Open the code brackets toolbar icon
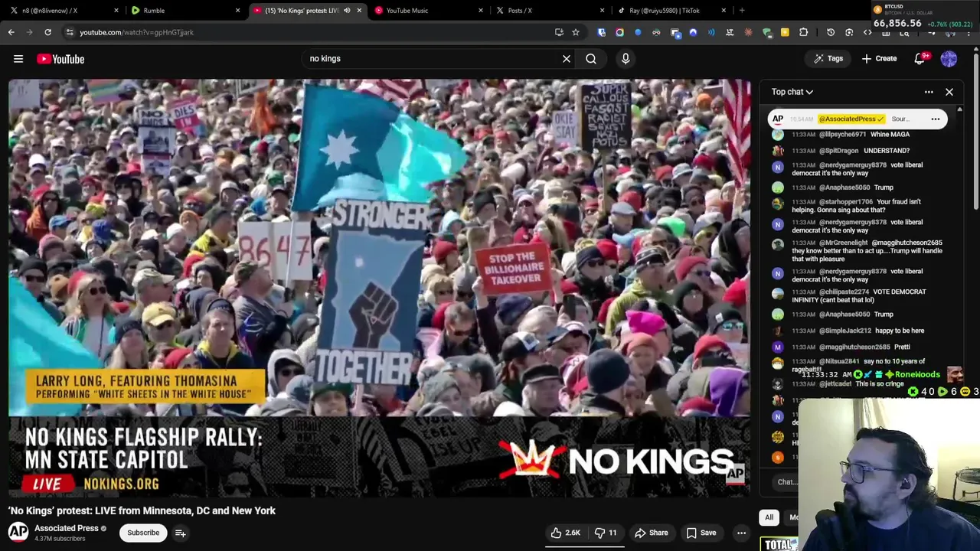This screenshot has width=980, height=551. pos(867,32)
